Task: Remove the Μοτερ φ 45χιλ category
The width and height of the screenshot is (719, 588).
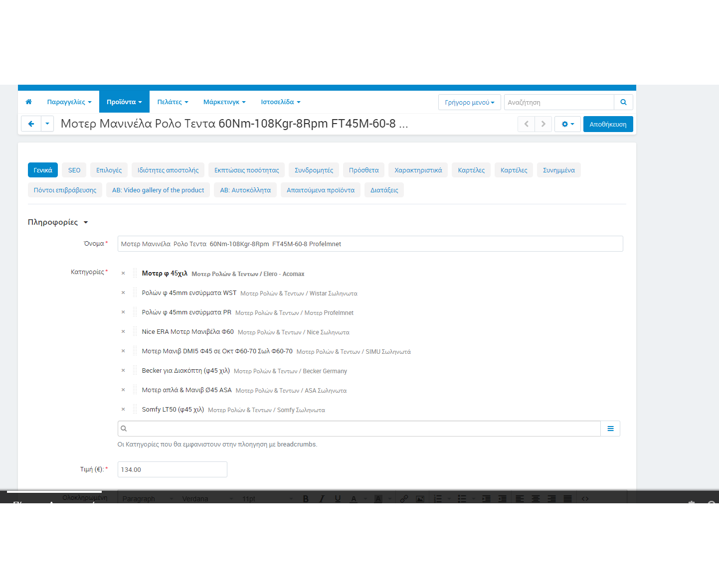Action: 123,274
